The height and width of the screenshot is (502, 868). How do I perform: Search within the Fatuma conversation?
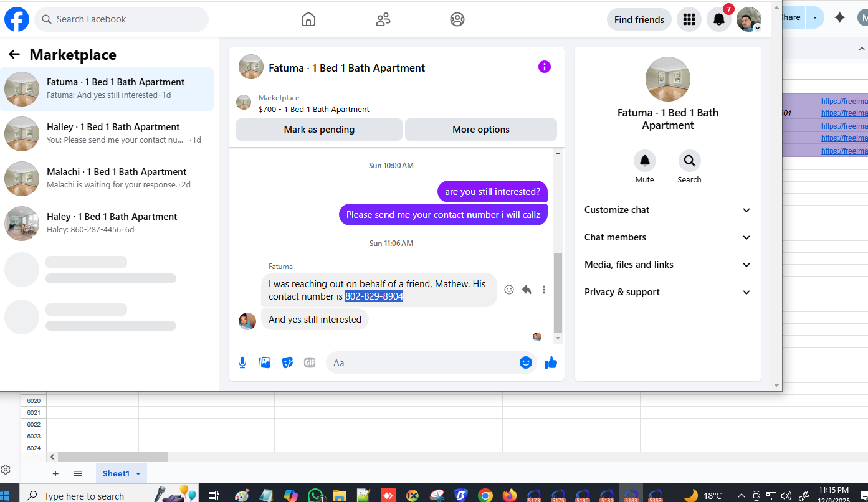pyautogui.click(x=690, y=161)
